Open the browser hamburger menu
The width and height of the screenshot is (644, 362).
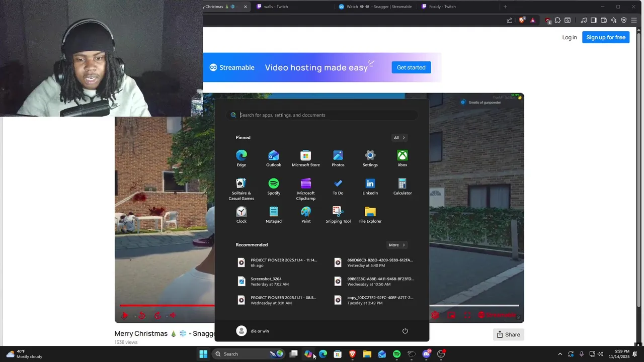pos(634,20)
